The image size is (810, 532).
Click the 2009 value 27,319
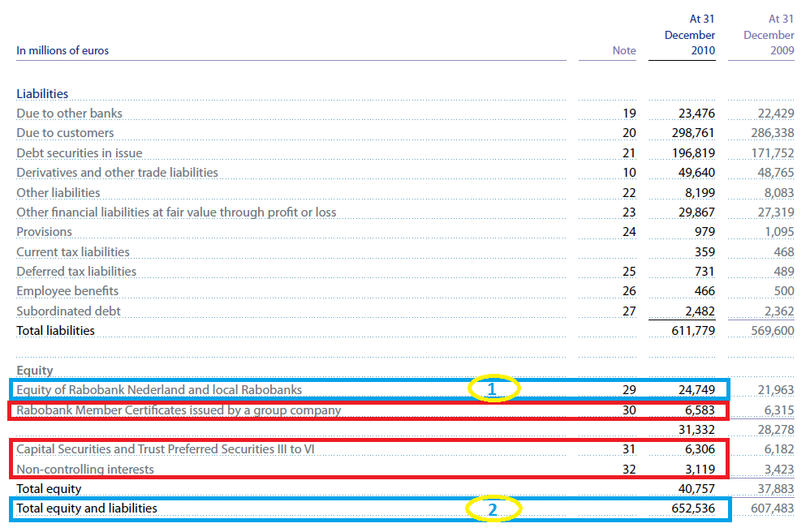click(776, 212)
